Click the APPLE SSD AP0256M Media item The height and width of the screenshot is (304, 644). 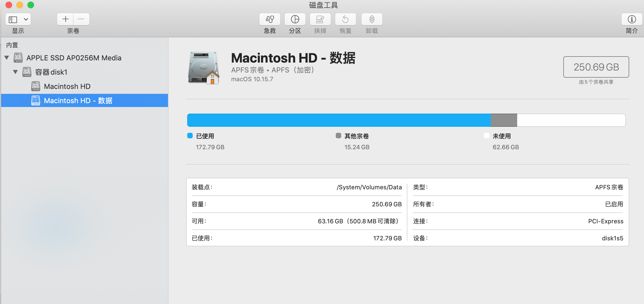[x=74, y=58]
